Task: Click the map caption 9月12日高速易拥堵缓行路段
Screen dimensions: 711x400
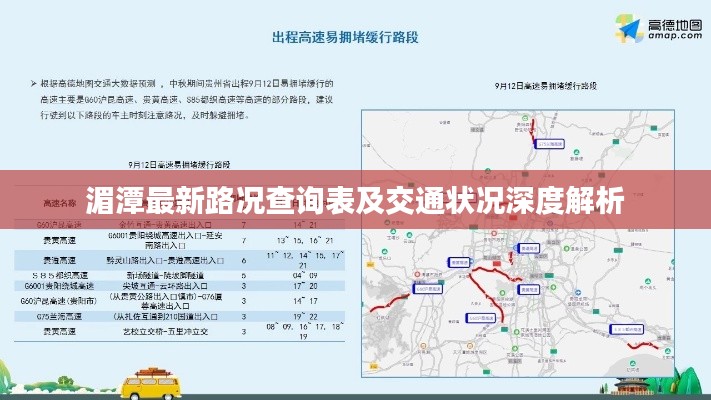Action: pyautogui.click(x=545, y=86)
